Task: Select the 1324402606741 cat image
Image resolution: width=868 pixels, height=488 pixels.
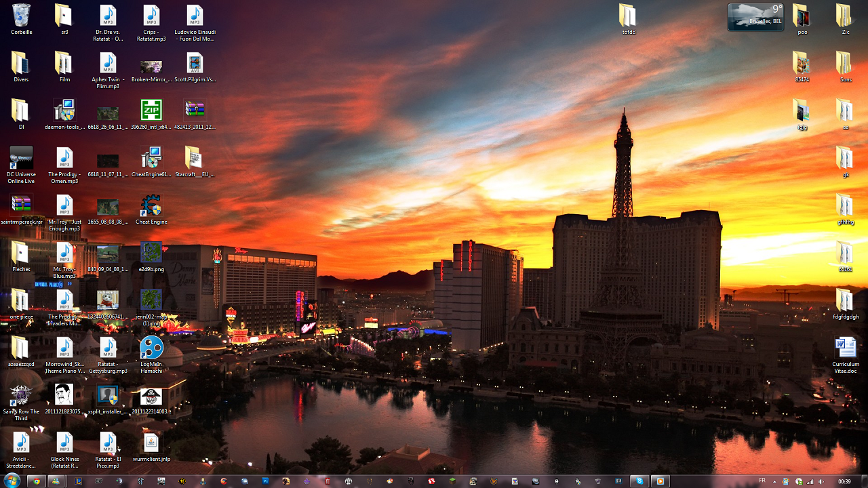Action: click(x=108, y=304)
